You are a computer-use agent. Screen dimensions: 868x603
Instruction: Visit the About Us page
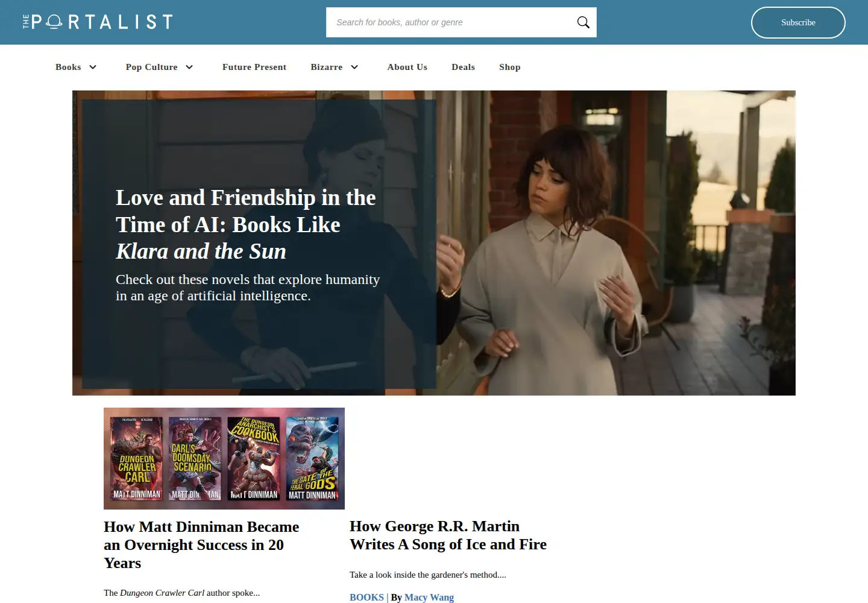point(407,67)
